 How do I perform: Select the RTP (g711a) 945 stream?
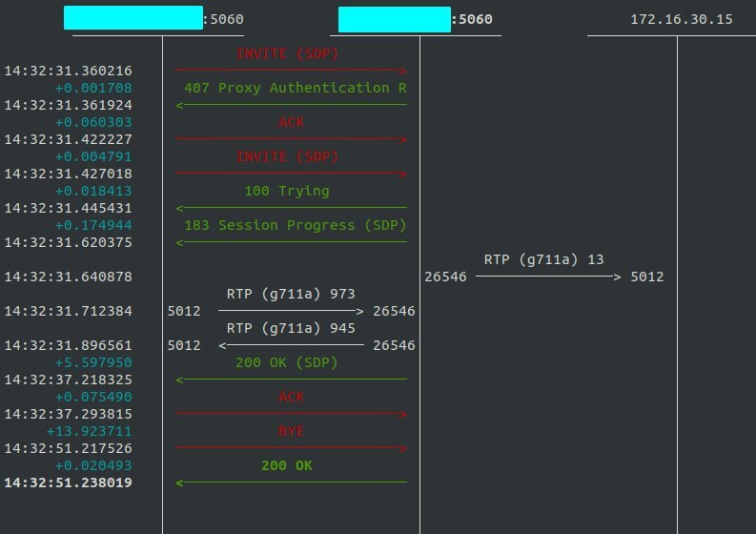tap(291, 328)
